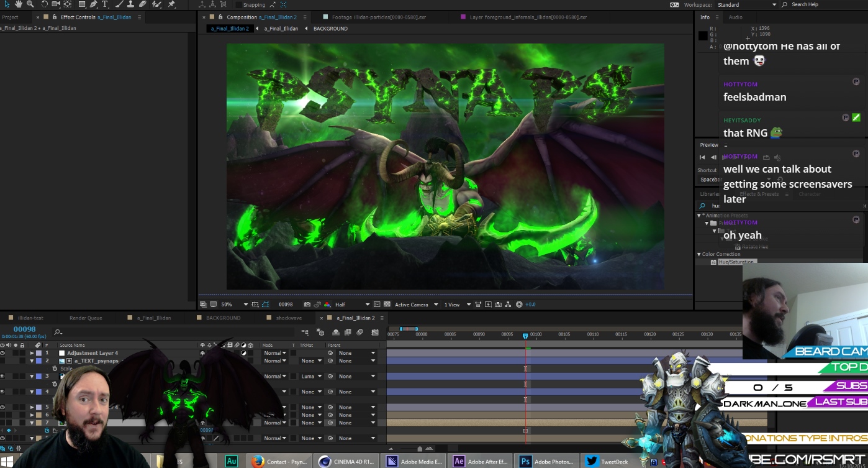Toggle the transparency grid icon in viewer
Screen dimensions: 868x468
387,305
